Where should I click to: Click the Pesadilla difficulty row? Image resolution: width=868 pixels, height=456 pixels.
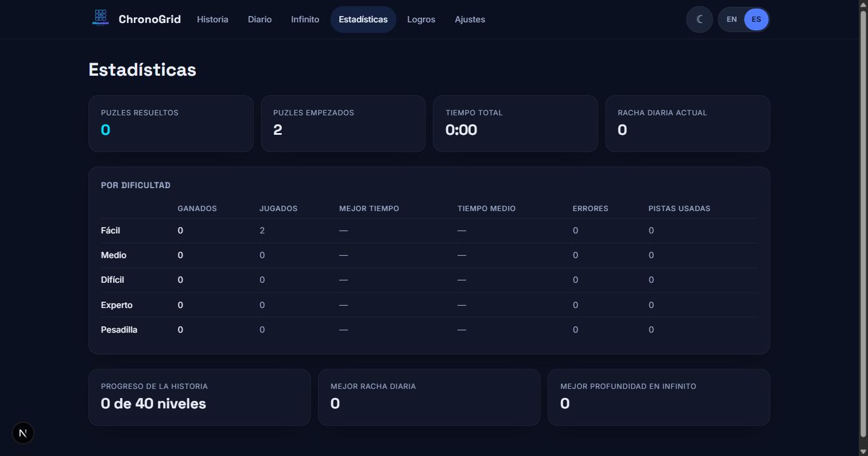pos(429,330)
